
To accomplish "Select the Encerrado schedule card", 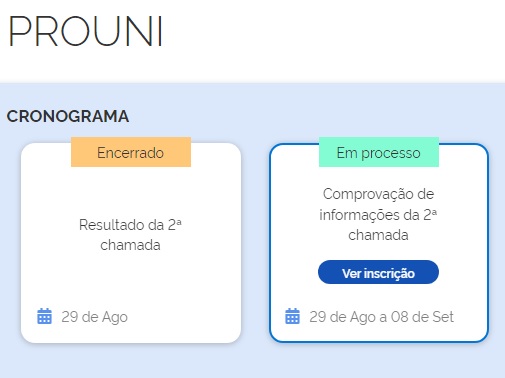I will 131,243.
